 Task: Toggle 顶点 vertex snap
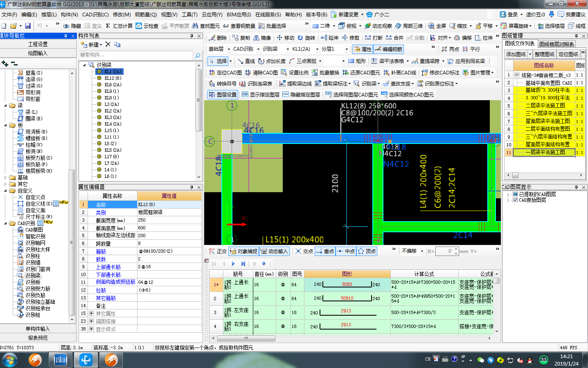[367, 251]
